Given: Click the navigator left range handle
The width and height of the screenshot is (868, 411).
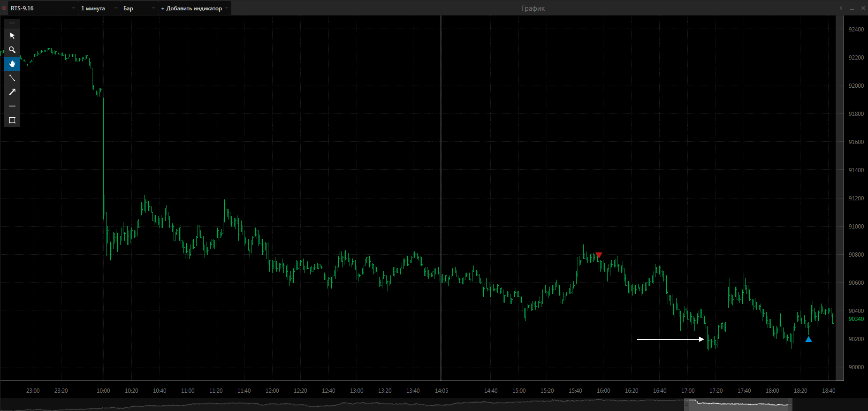Looking at the screenshot, I should coord(686,404).
